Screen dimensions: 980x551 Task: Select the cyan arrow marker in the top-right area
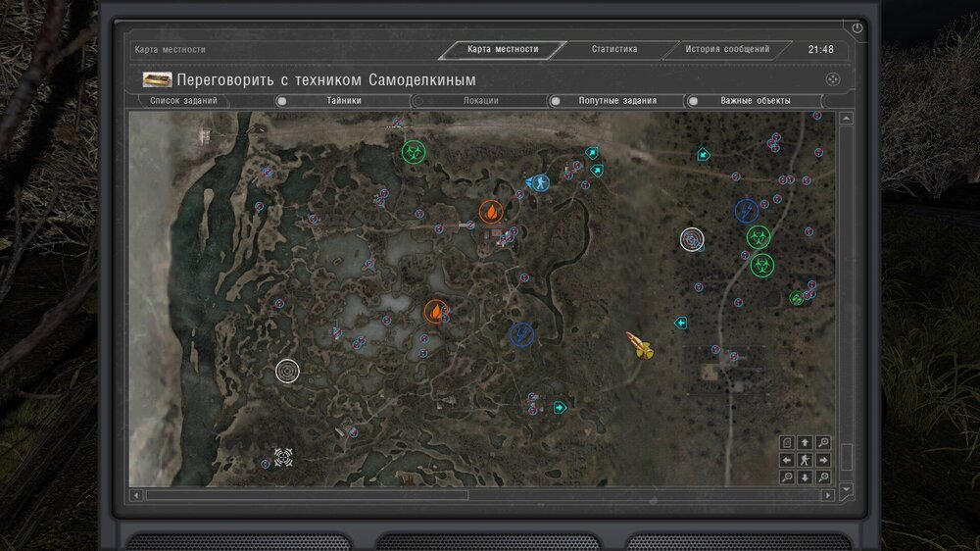pyautogui.click(x=703, y=154)
